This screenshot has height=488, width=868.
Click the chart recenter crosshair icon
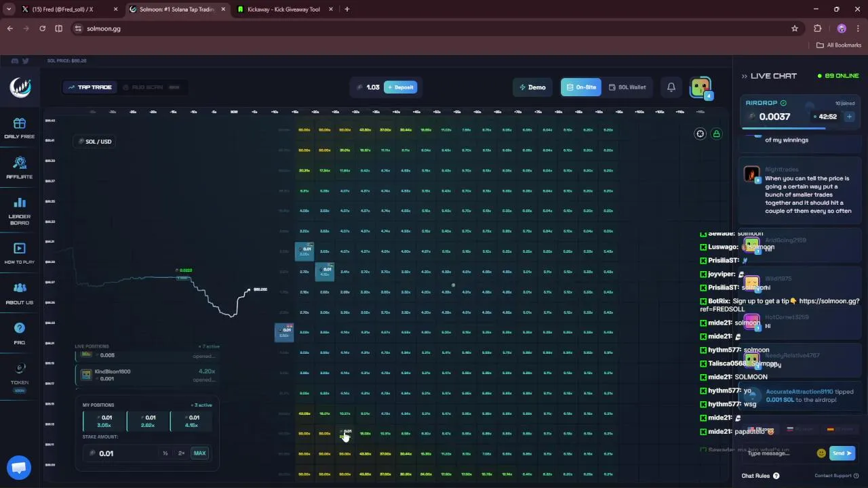pos(701,134)
